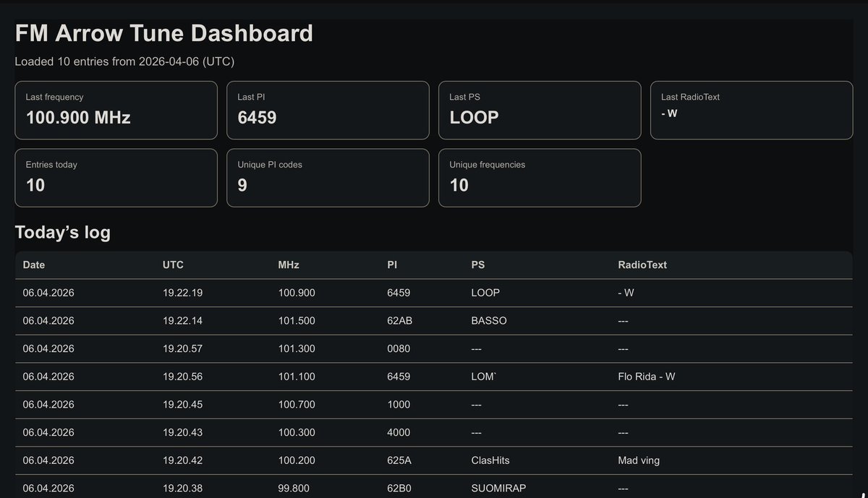The width and height of the screenshot is (868, 498).
Task: Click the 100.700 frequency cell
Action: tap(297, 404)
